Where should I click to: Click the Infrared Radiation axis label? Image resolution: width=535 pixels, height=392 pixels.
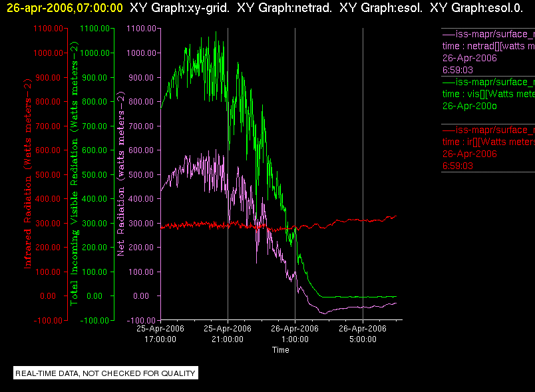[28, 174]
